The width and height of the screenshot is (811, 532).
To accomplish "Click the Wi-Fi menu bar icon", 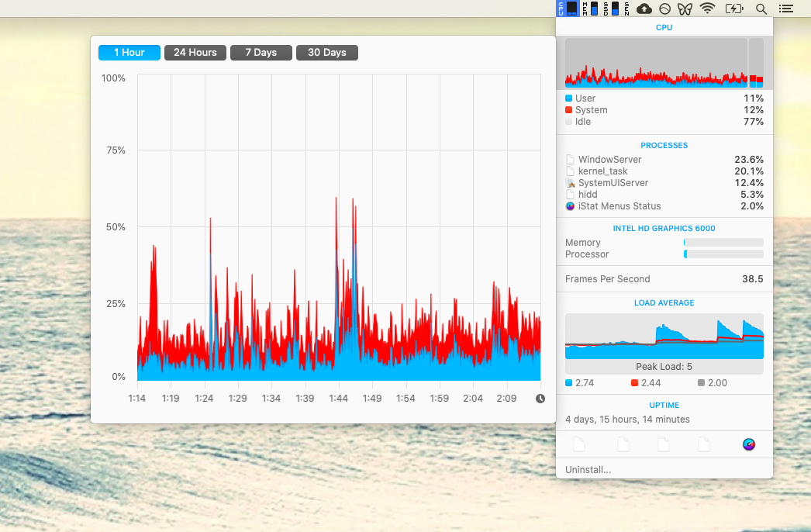I will [x=707, y=9].
